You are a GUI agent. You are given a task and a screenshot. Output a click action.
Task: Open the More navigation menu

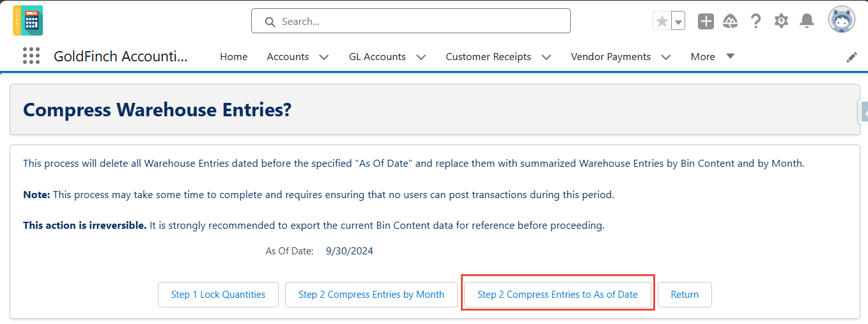pyautogui.click(x=713, y=57)
